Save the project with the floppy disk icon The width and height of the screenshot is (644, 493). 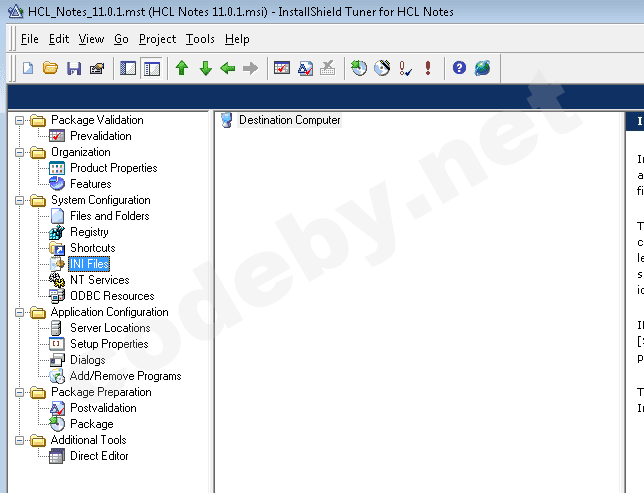point(74,68)
